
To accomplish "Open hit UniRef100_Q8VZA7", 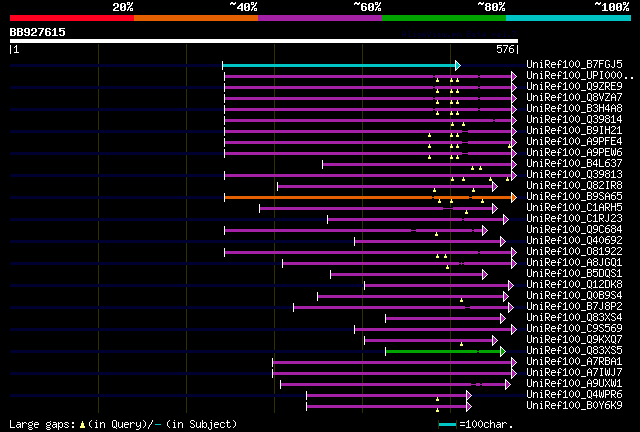I will click(574, 97).
